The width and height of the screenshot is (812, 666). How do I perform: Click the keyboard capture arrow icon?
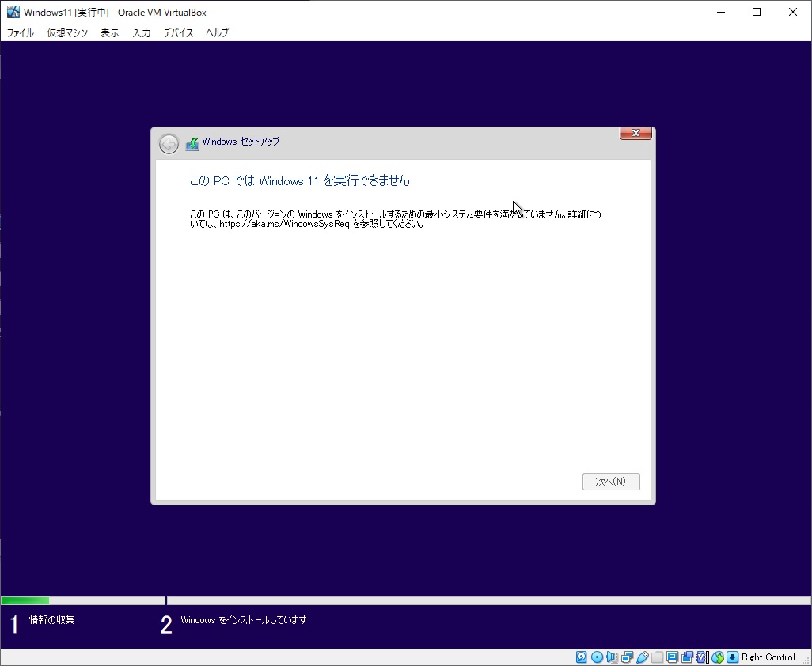(x=733, y=657)
